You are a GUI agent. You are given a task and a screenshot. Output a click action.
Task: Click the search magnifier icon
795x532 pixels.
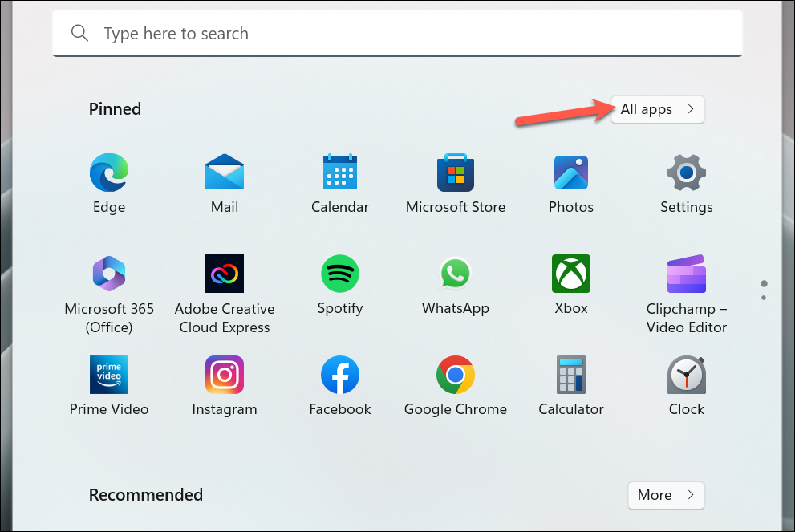(79, 34)
